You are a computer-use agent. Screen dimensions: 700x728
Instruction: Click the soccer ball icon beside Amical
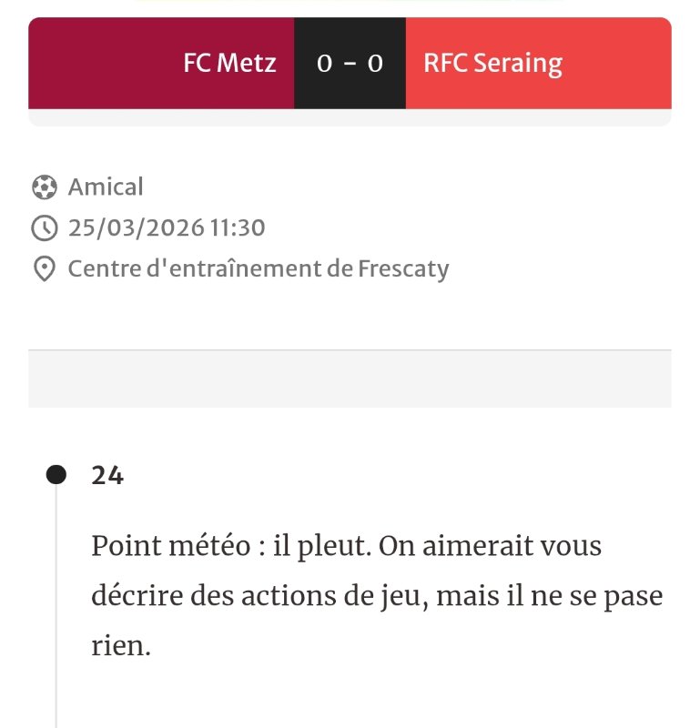coord(44,187)
